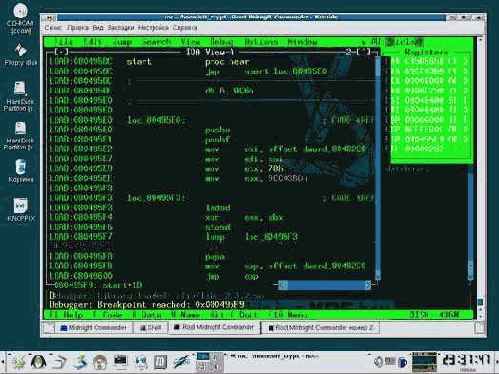Image resolution: width=499 pixels, height=374 pixels.
Task: Click the virtual desktop pager in the panel
Action: tap(209, 362)
